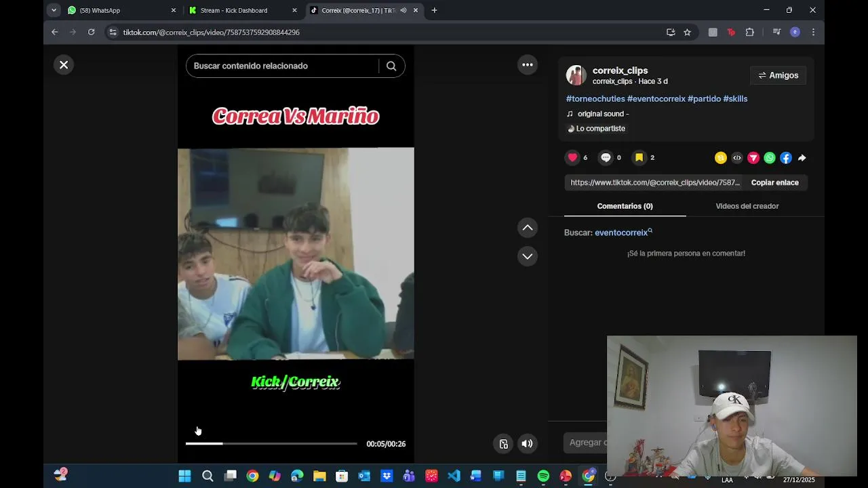Open Dropbox from the taskbar
The height and width of the screenshot is (488, 868).
click(387, 476)
